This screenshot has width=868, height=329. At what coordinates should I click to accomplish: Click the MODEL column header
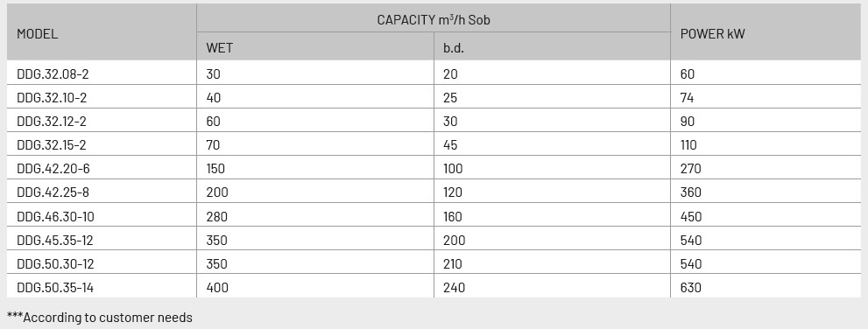(37, 34)
